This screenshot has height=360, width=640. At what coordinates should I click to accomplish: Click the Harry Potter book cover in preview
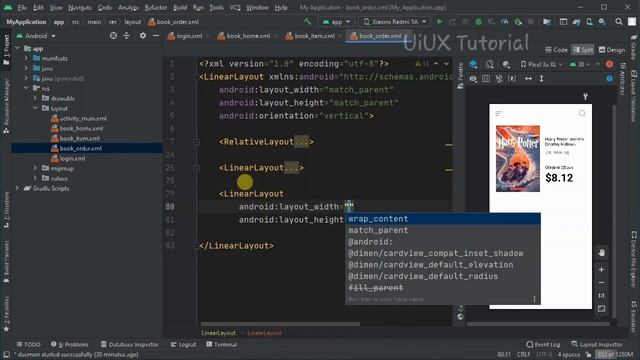(518, 158)
